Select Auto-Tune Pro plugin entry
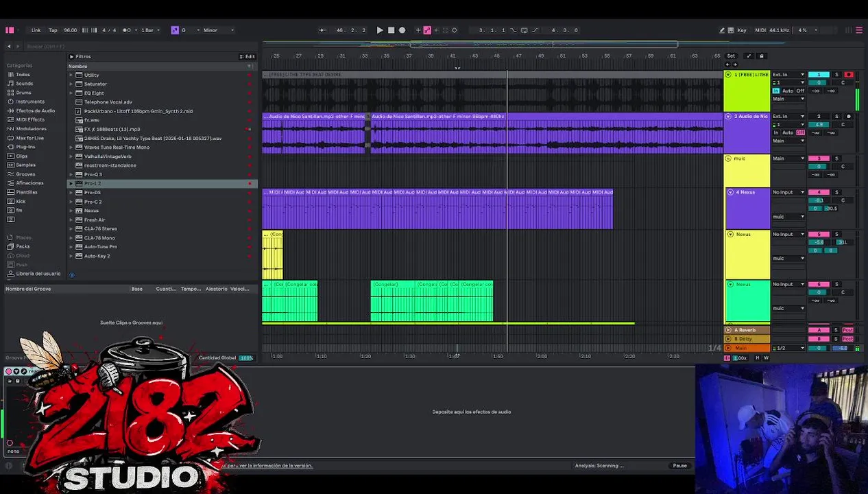The image size is (868, 494). point(161,247)
